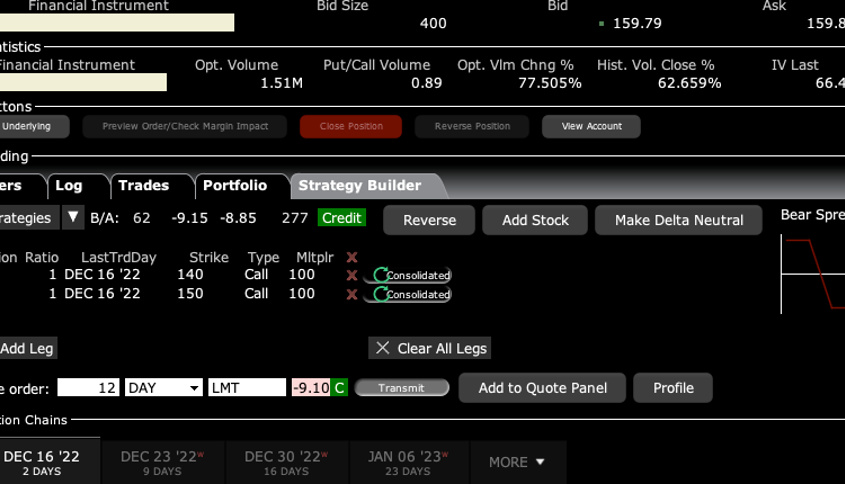Switch to the Portfolio tab
This screenshot has height=484, width=845.
point(235,185)
